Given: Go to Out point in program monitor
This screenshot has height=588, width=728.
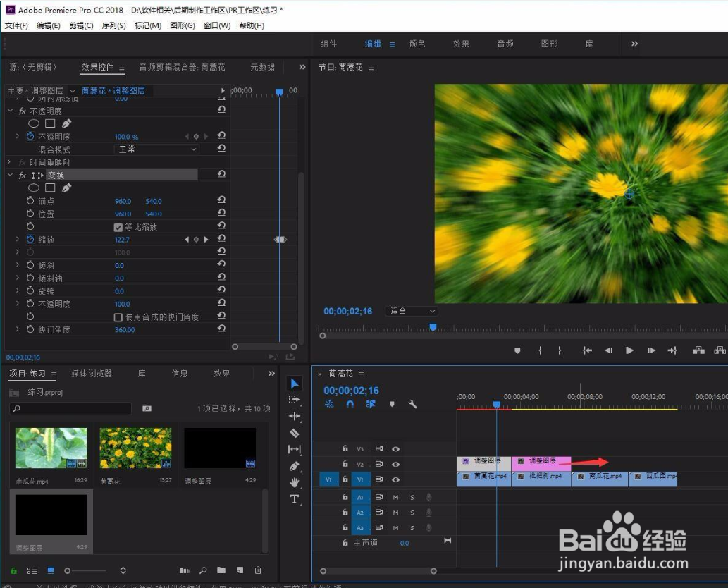Looking at the screenshot, I should [672, 350].
